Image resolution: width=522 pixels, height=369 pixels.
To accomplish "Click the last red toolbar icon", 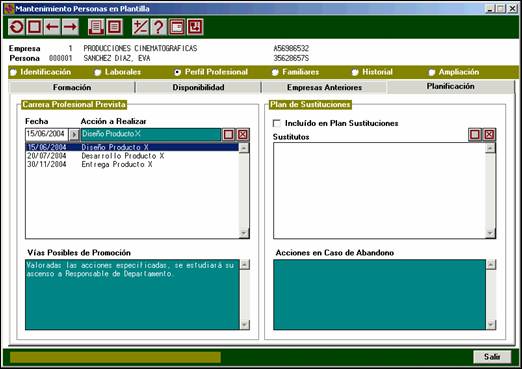I will click(195, 27).
